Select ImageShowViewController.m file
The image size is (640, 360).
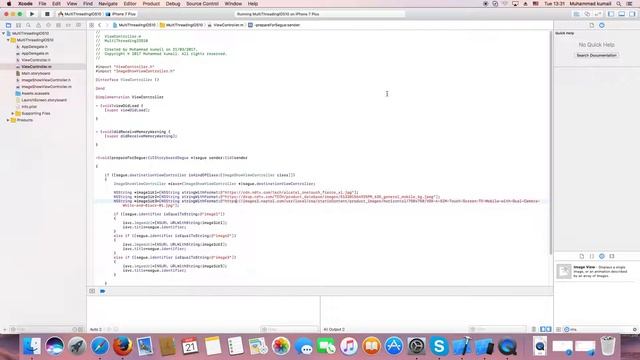46,87
